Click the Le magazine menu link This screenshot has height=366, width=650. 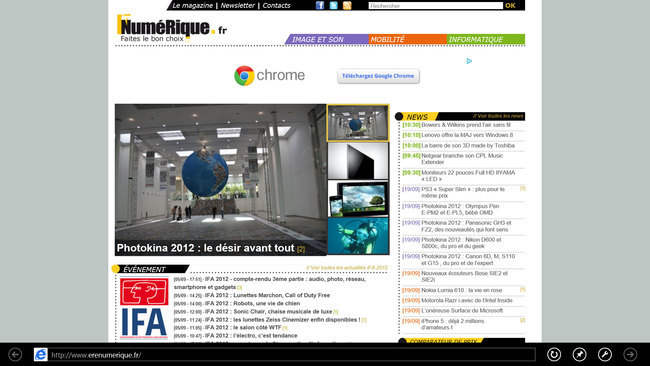(192, 5)
